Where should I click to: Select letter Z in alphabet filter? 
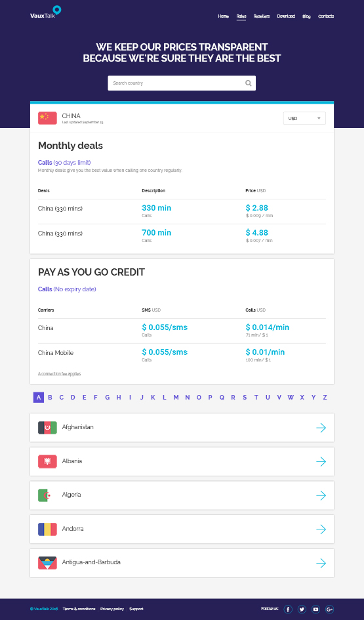[x=325, y=398]
